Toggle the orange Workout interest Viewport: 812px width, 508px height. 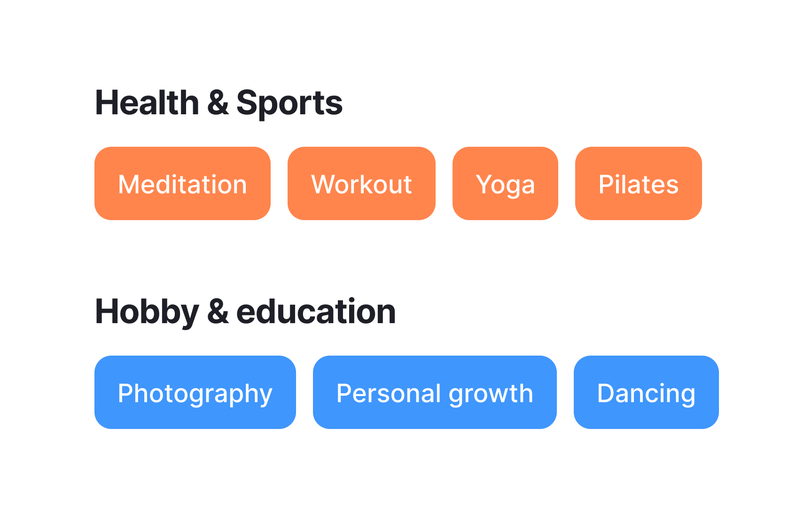[x=361, y=183]
